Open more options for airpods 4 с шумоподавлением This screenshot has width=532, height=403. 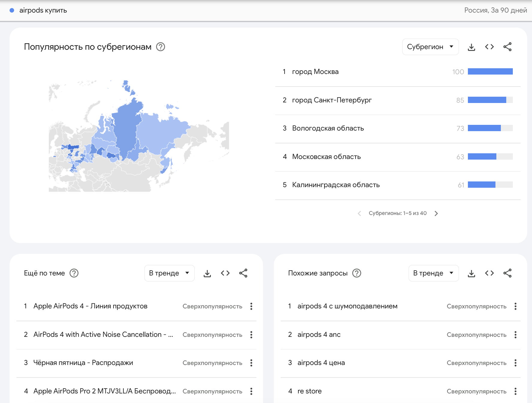(x=516, y=306)
